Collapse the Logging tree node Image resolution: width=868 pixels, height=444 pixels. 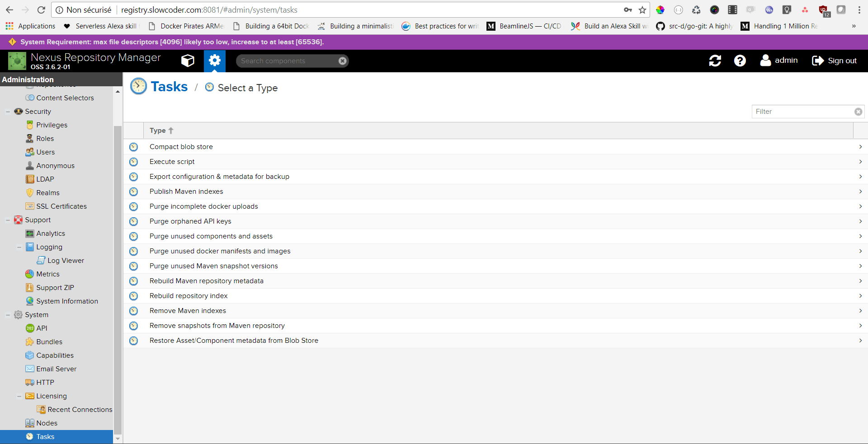tap(19, 247)
